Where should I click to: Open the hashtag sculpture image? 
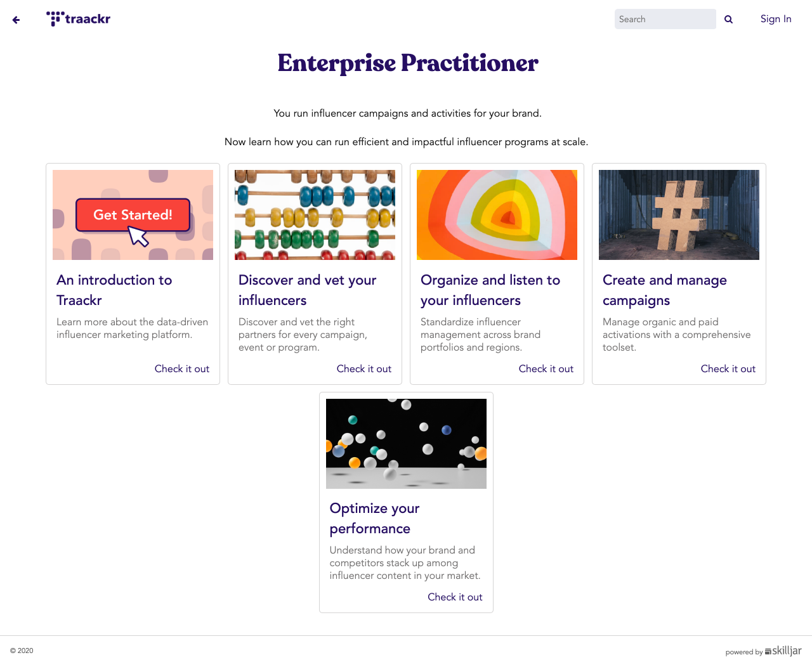pos(679,215)
